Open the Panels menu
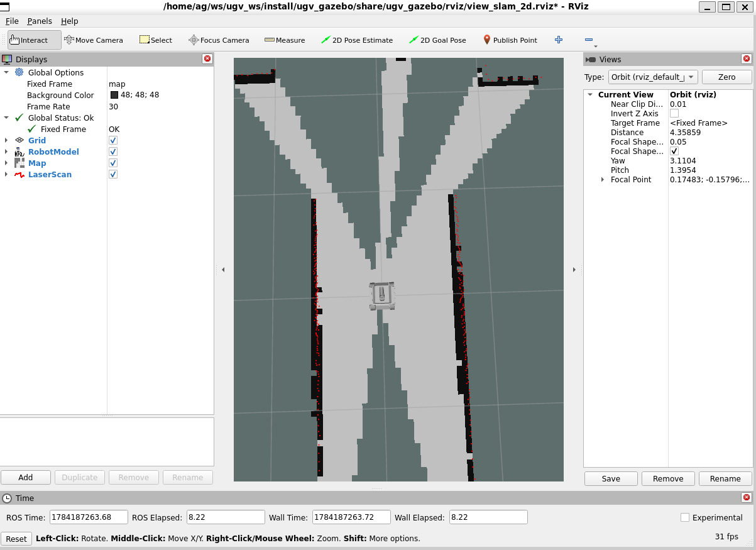 pos(40,21)
